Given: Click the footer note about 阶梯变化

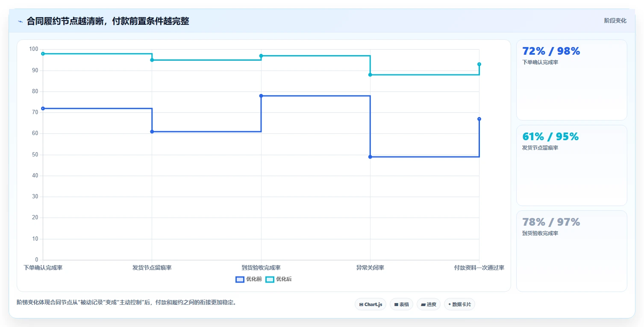Looking at the screenshot, I should point(126,302).
